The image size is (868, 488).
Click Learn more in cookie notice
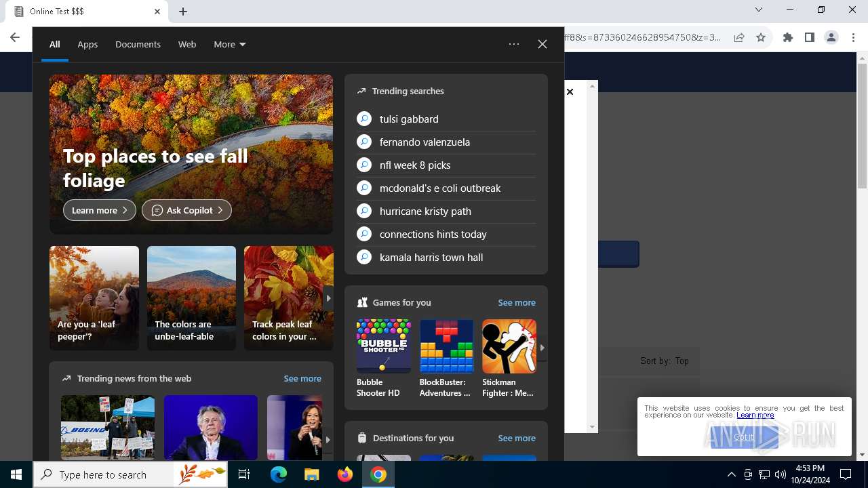(755, 415)
